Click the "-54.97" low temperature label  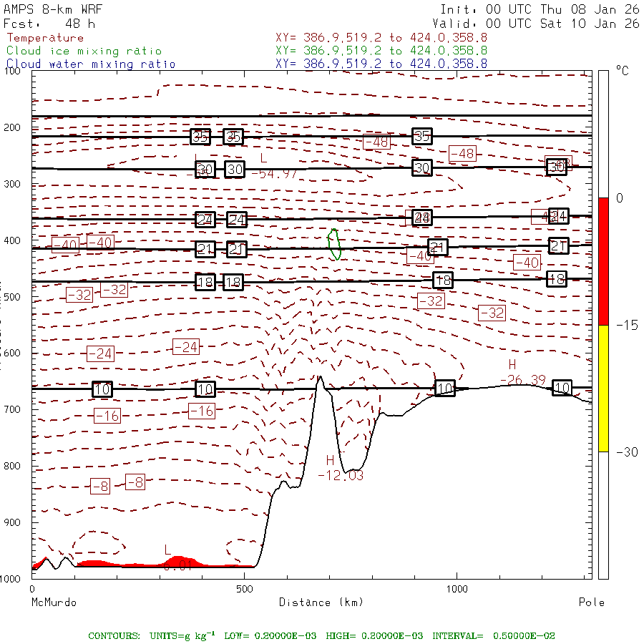pos(274,174)
